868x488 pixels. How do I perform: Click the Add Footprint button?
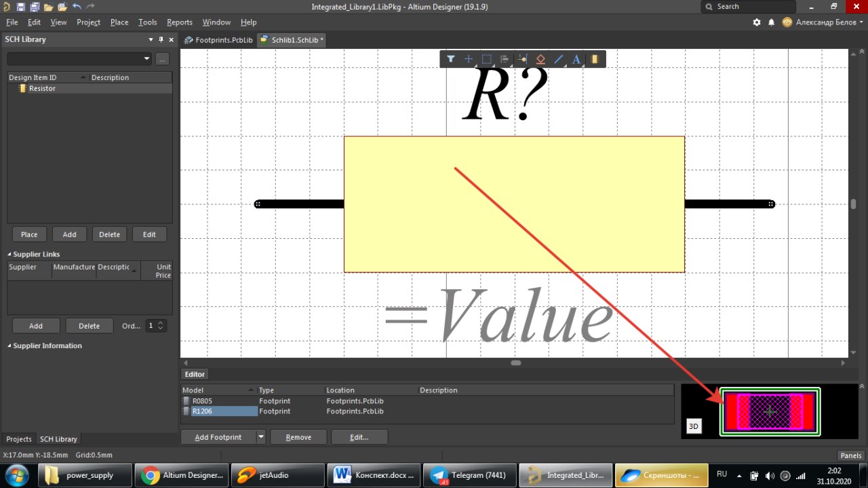click(x=218, y=437)
